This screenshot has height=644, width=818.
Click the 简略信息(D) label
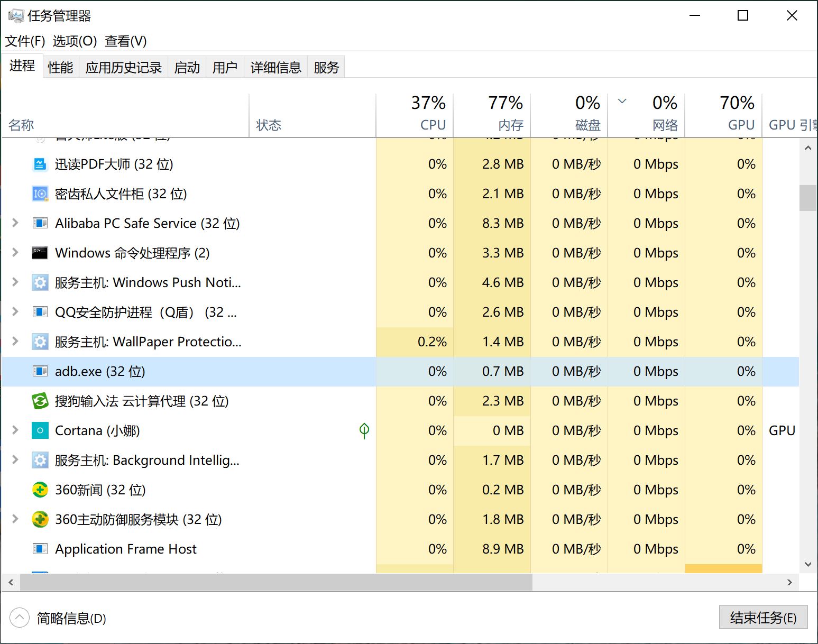[x=71, y=618]
